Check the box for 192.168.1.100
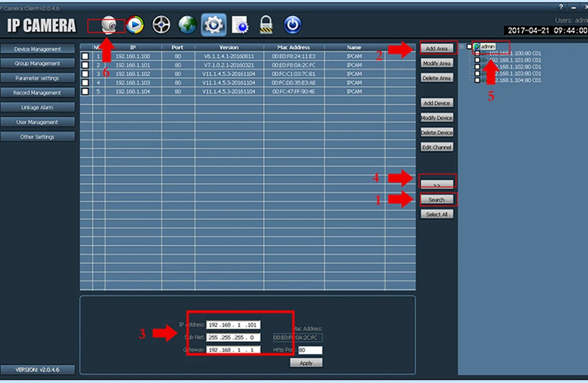 (85, 56)
